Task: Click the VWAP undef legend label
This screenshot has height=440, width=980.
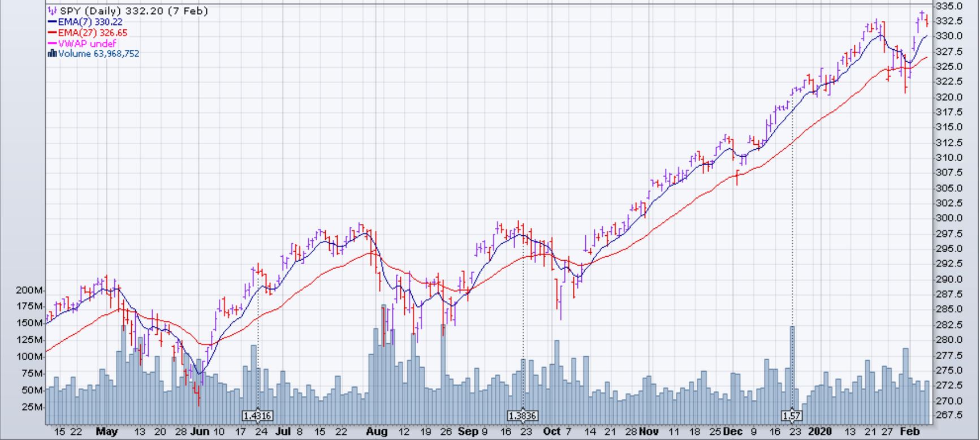Action: (x=87, y=44)
